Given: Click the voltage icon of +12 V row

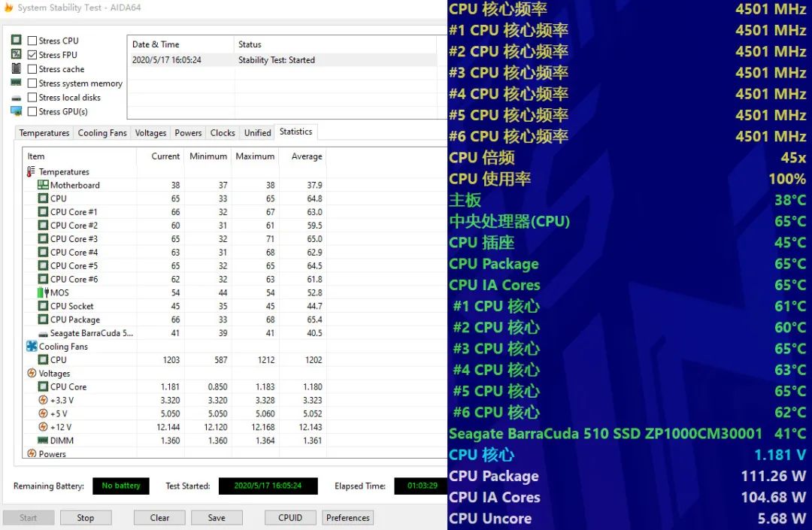Looking at the screenshot, I should click(x=43, y=427).
